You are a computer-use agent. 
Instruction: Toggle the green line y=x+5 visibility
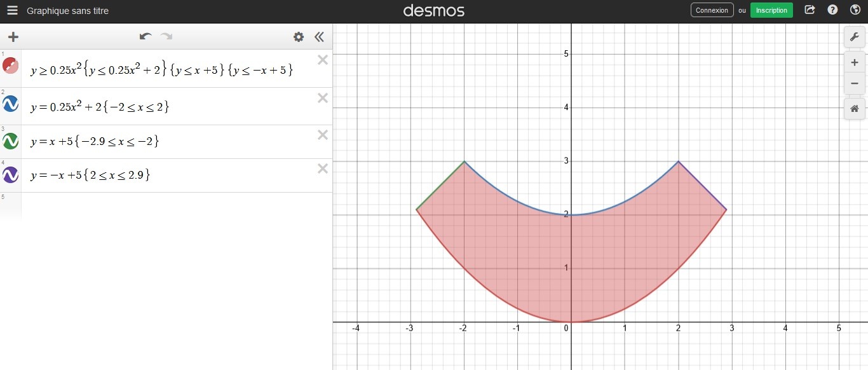click(11, 140)
